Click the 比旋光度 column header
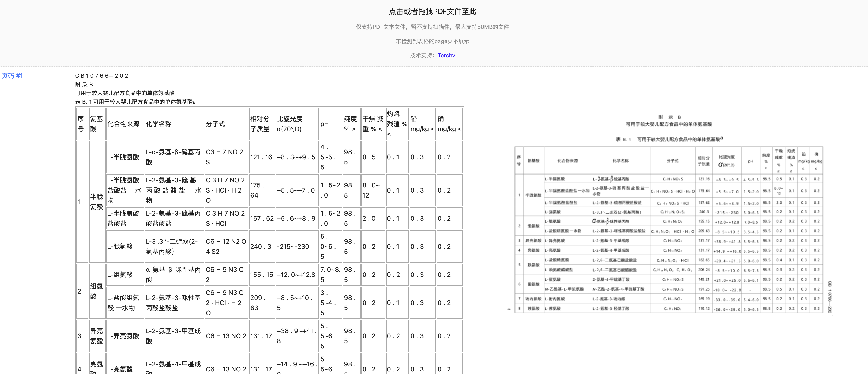868x374 pixels. pos(297,124)
